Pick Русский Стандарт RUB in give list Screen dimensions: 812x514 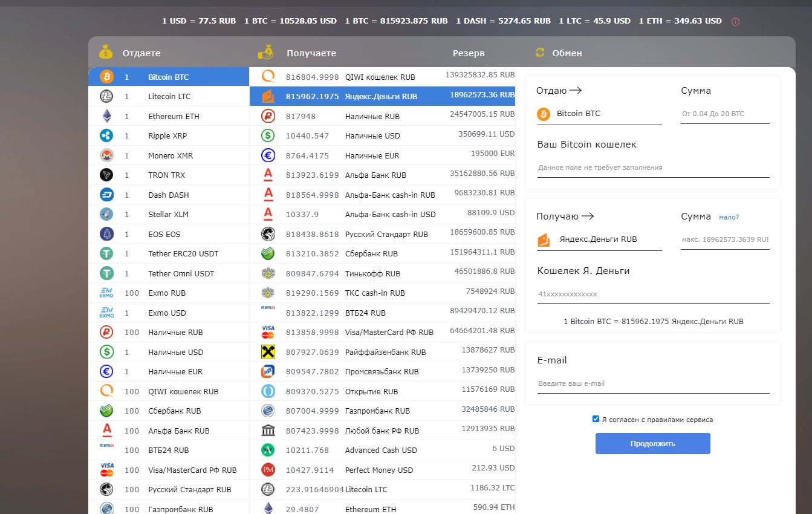click(x=169, y=489)
